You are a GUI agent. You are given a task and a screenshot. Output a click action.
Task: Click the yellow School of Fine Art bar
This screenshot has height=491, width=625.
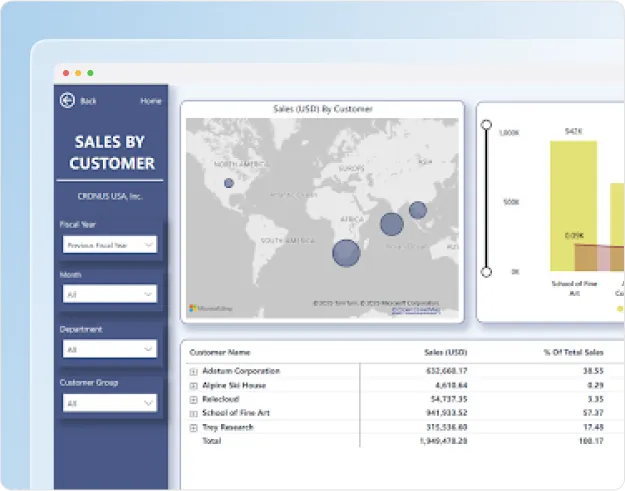click(573, 206)
